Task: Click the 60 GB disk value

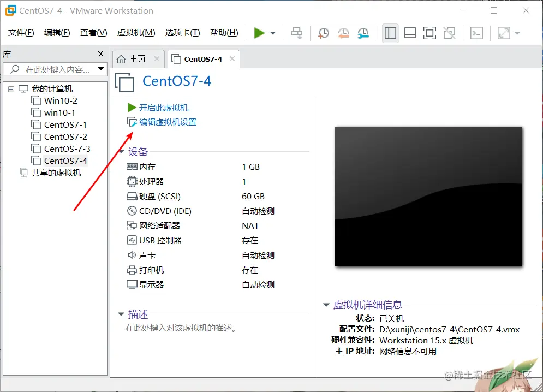Action: (x=253, y=197)
